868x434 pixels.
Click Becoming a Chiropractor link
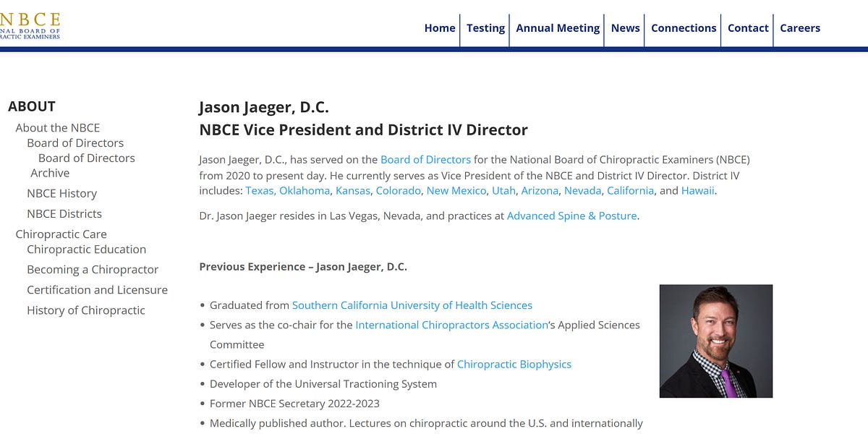tap(93, 269)
